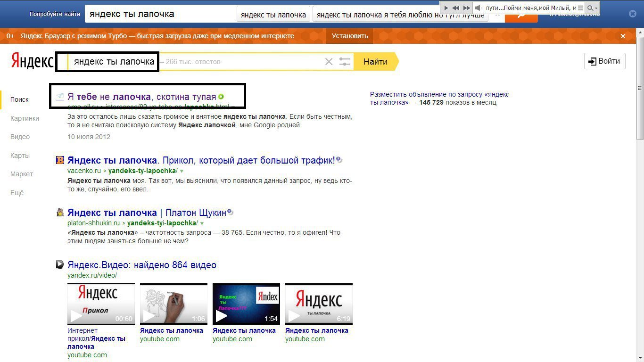Open 'Разместить объявление по запросу' link
The image size is (644, 362).
pyautogui.click(x=439, y=98)
